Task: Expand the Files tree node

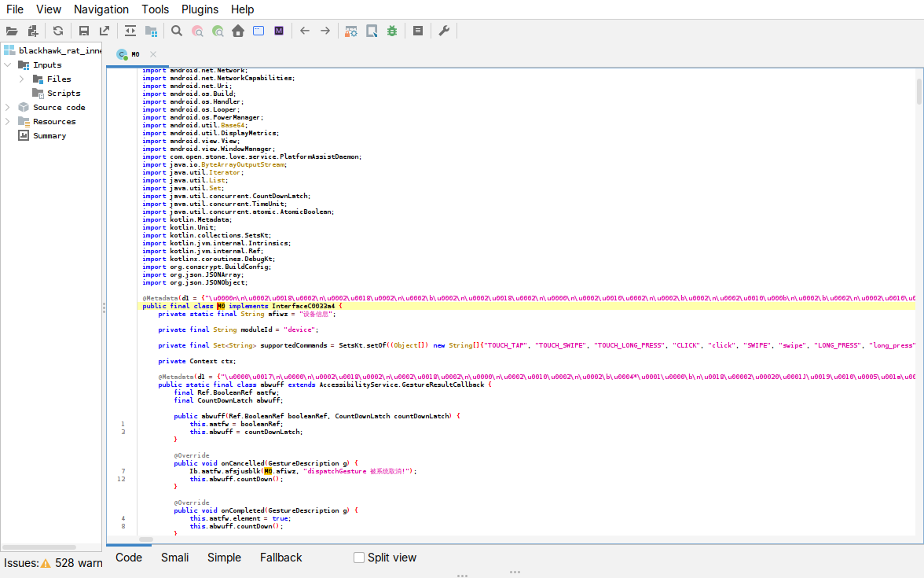Action: (22, 79)
